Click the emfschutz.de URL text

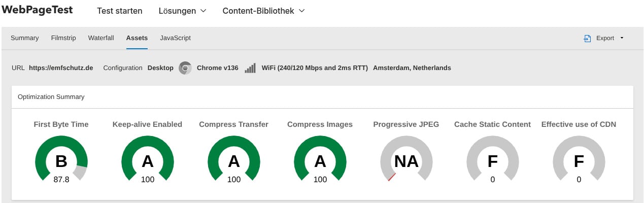coord(61,68)
